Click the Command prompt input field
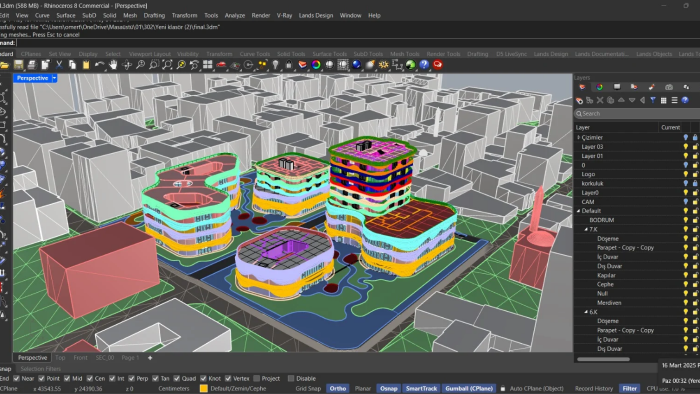This screenshot has height=394, width=700. tap(357, 43)
